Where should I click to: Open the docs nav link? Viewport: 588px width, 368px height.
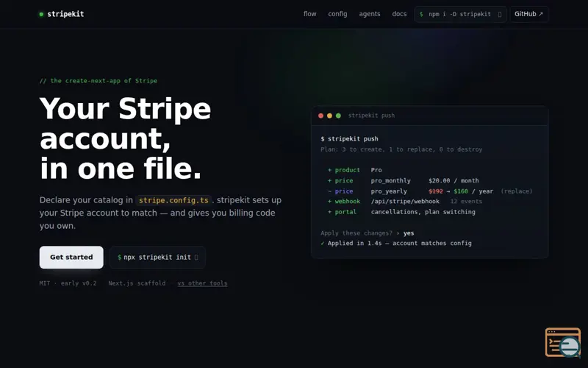[399, 14]
